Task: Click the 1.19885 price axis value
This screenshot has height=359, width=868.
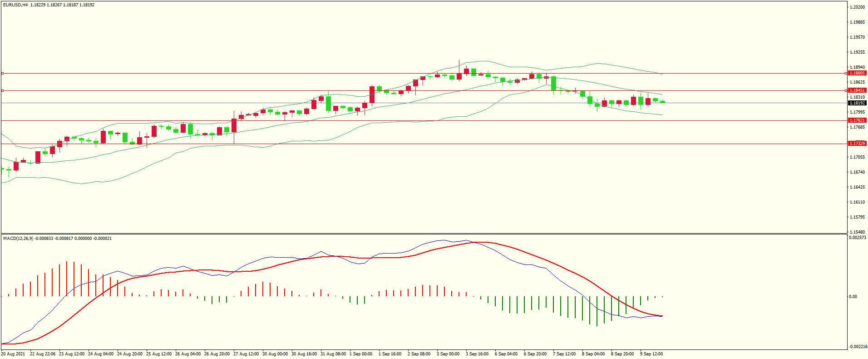Action: 857,22
